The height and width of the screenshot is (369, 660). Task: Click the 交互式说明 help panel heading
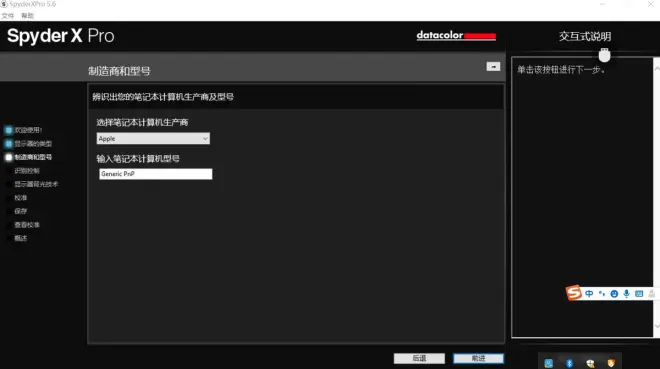[x=585, y=36]
